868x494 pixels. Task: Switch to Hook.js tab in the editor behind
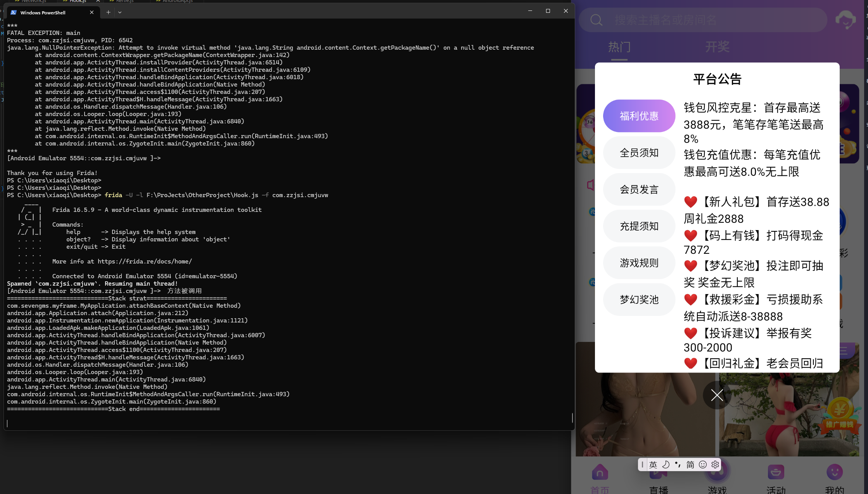pyautogui.click(x=78, y=1)
